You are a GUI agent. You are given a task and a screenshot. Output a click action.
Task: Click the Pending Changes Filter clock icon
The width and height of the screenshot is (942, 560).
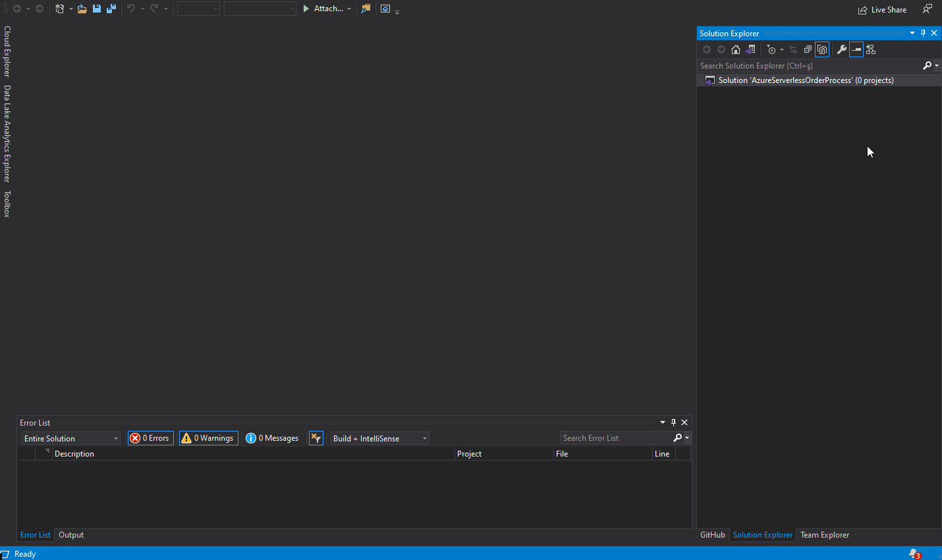pyautogui.click(x=771, y=49)
